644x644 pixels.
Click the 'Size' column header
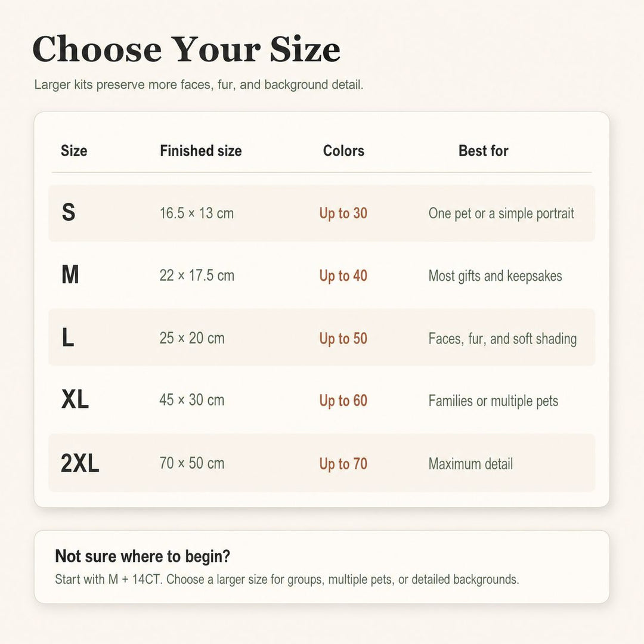[74, 151]
